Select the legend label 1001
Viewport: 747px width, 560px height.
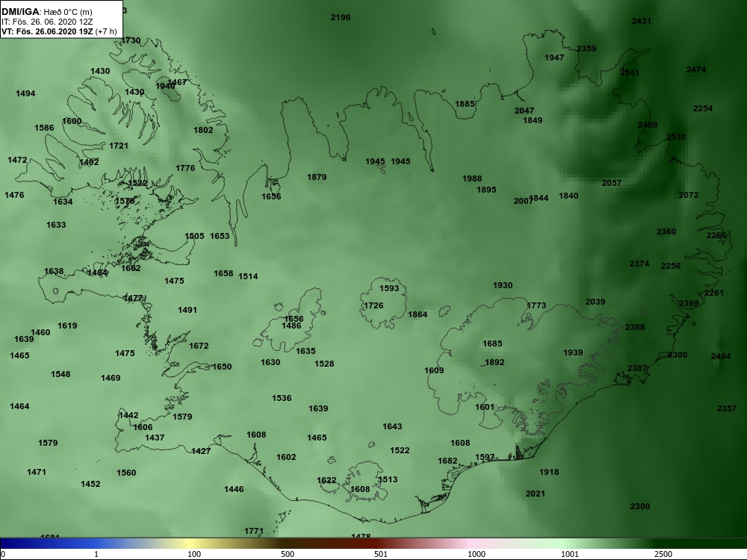point(570,554)
